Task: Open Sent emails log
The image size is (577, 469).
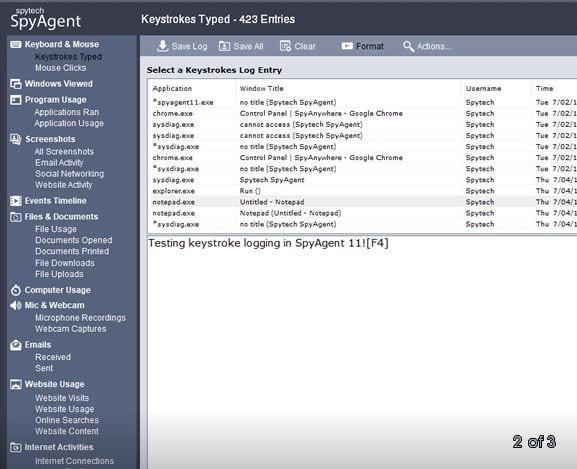Action: [x=44, y=368]
